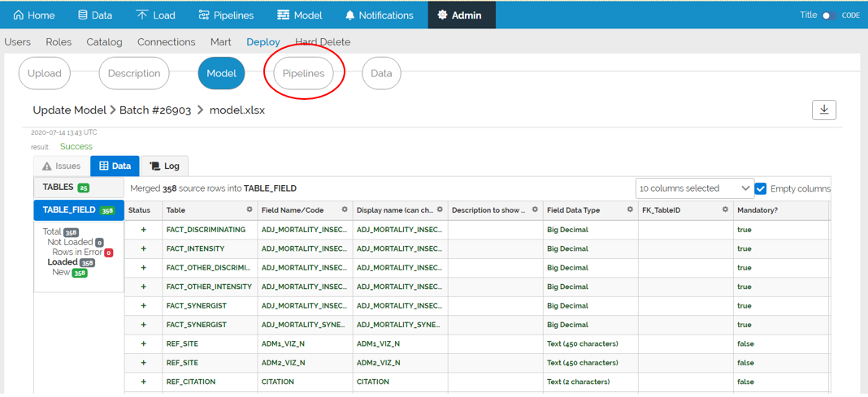Click FACT_INTENSITY table cell
This screenshot has width=868, height=397.
(210, 248)
